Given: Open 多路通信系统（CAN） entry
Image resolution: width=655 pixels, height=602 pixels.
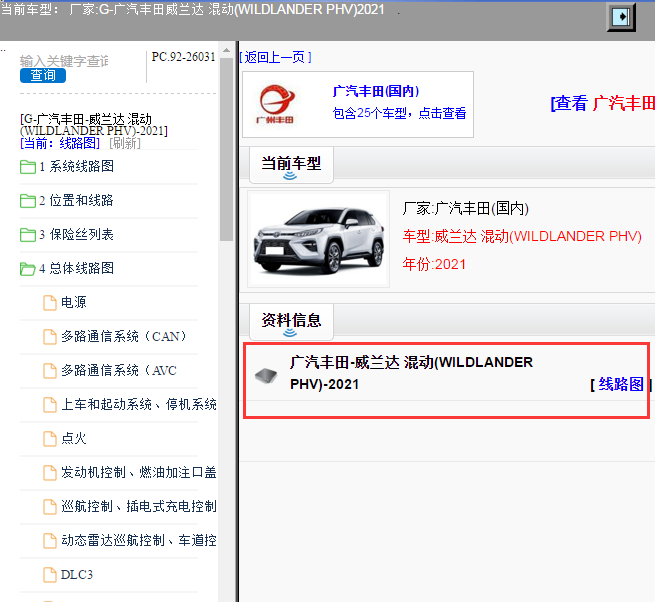Looking at the screenshot, I should point(124,336).
